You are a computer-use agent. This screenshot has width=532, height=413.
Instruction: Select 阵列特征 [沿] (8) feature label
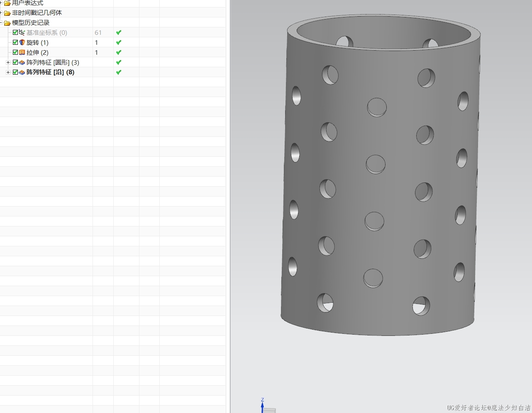coord(50,72)
